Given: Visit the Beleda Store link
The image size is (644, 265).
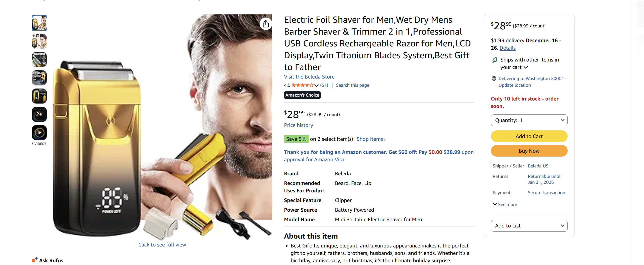Looking at the screenshot, I should 309,77.
